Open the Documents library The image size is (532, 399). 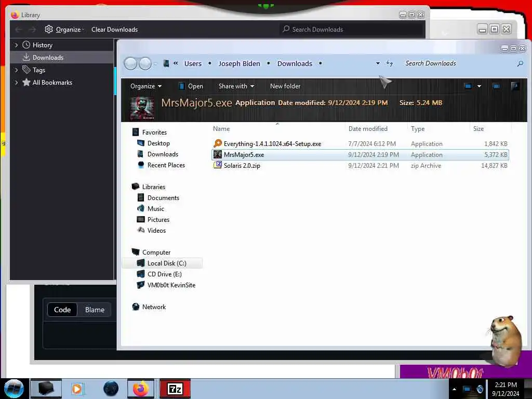tap(163, 198)
